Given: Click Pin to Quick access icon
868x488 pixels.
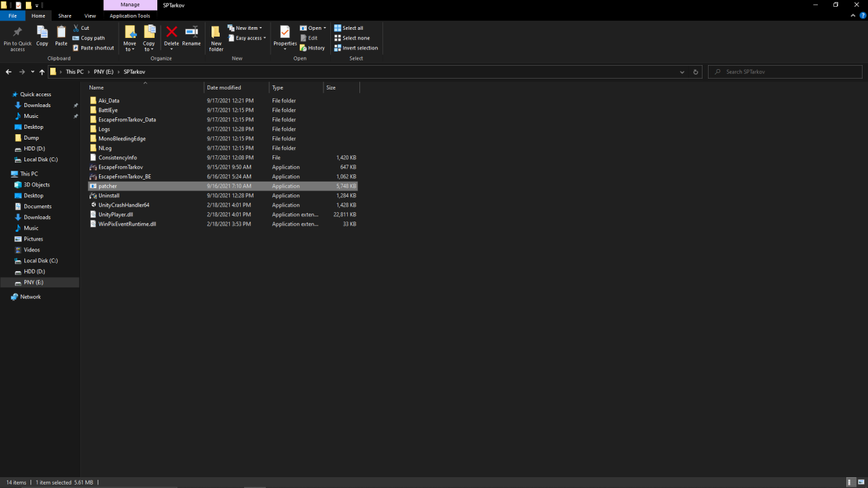Looking at the screenshot, I should (18, 32).
